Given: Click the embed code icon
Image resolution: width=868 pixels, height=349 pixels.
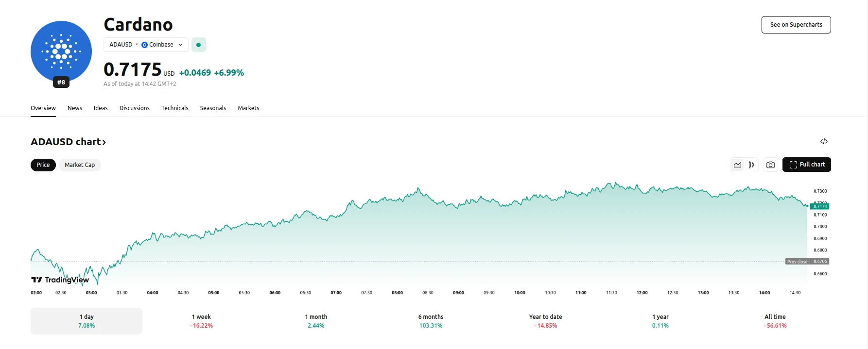Looking at the screenshot, I should (824, 142).
